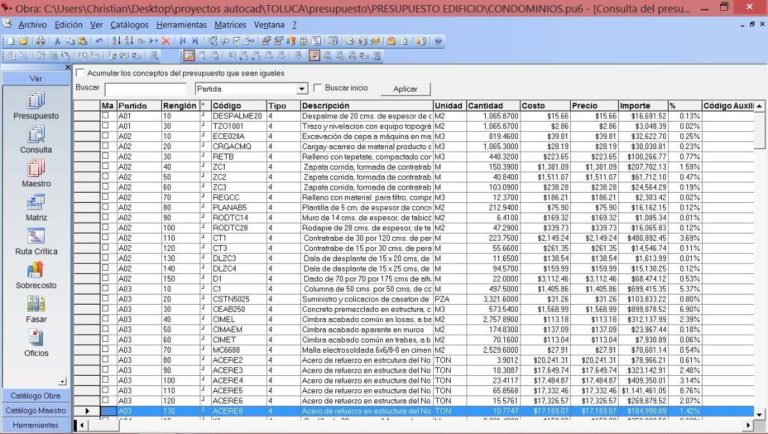Image resolution: width=768 pixels, height=434 pixels.
Task: Toggle 'Acumular los conceptos del presupuesto' checkbox
Action: pyautogui.click(x=80, y=72)
